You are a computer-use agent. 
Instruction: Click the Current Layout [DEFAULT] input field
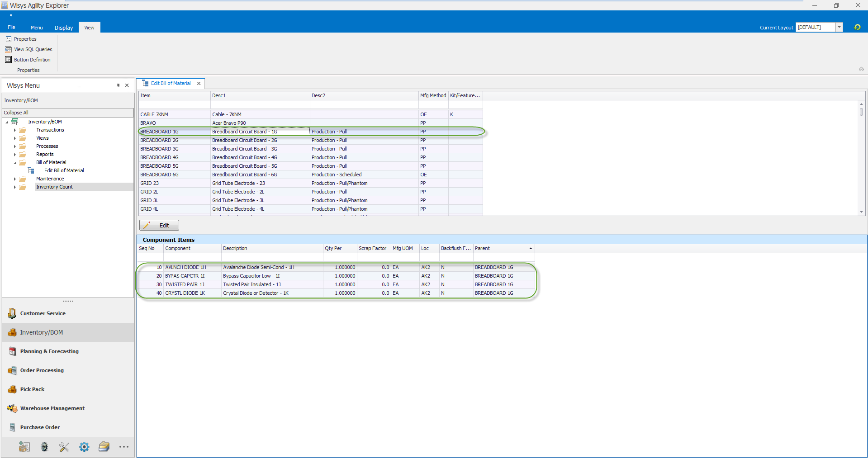point(816,27)
